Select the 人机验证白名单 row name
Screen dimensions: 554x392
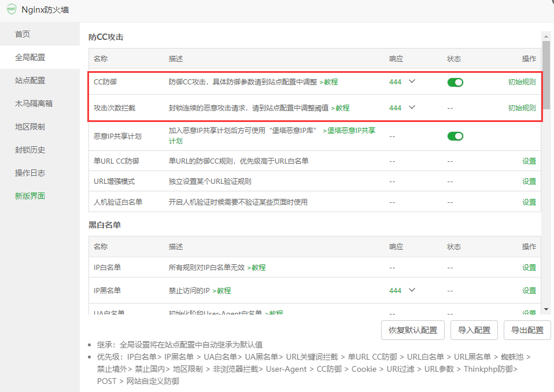pos(118,202)
